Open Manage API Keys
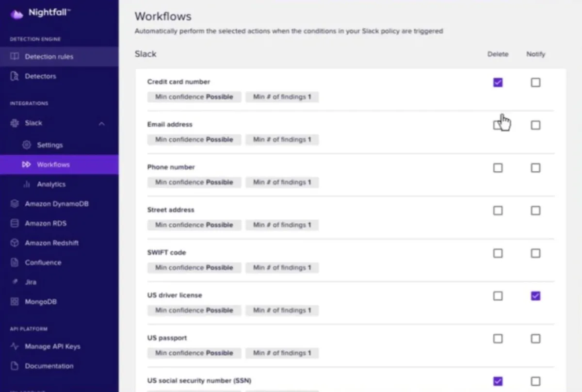Screen dimensions: 582x392 click(x=59, y=346)
